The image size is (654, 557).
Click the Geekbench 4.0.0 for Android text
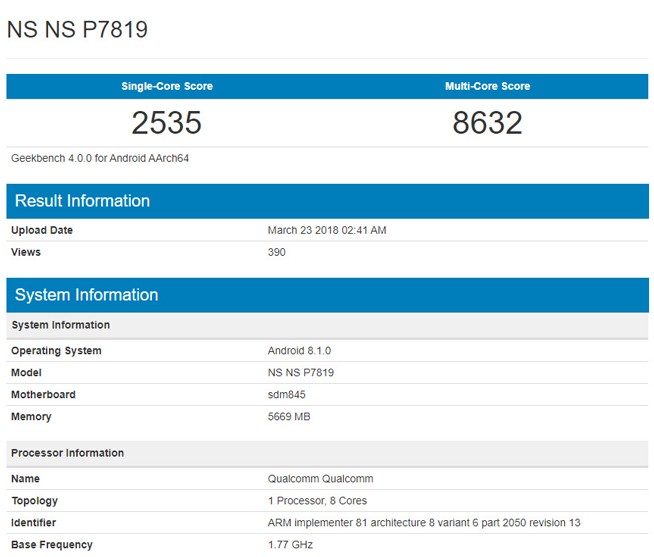click(x=100, y=158)
